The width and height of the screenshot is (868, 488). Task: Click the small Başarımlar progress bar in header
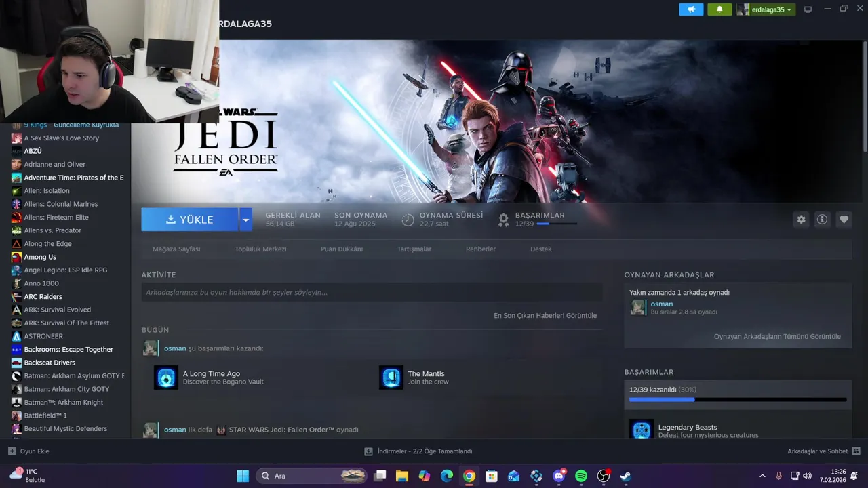point(557,224)
